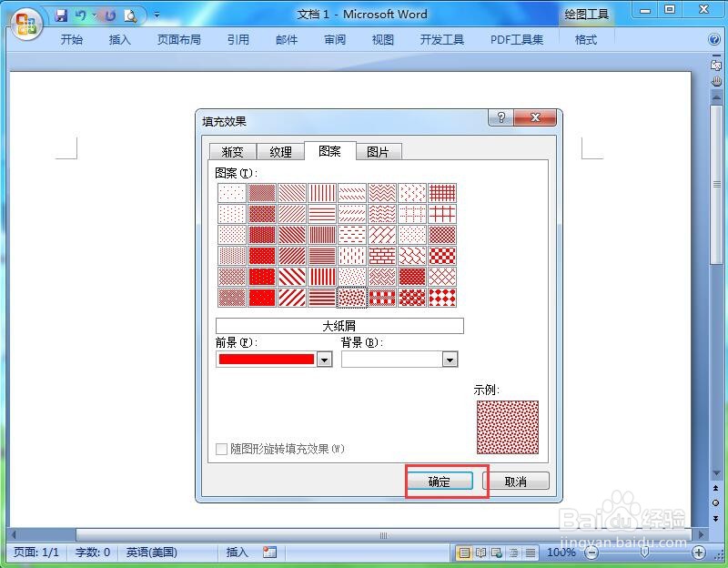The image size is (728, 568).
Task: Click the vertical scrollbar up arrow
Action: point(716,98)
